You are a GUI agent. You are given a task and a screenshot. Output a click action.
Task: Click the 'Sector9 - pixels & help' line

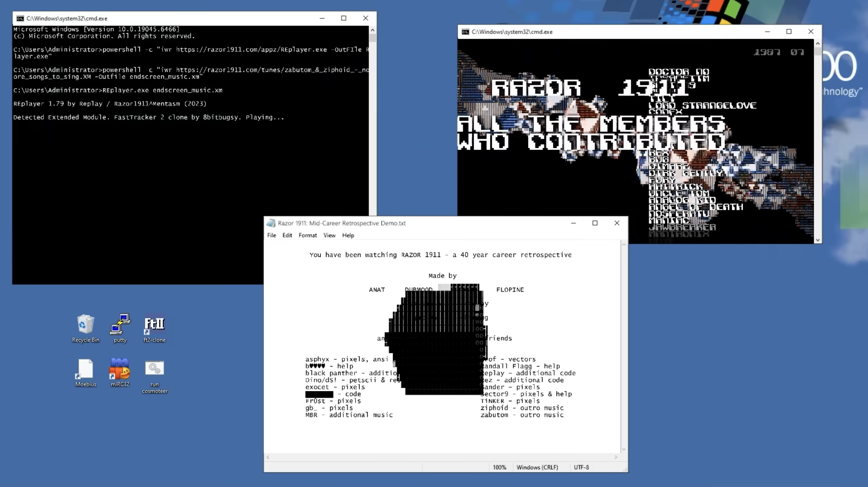(526, 394)
